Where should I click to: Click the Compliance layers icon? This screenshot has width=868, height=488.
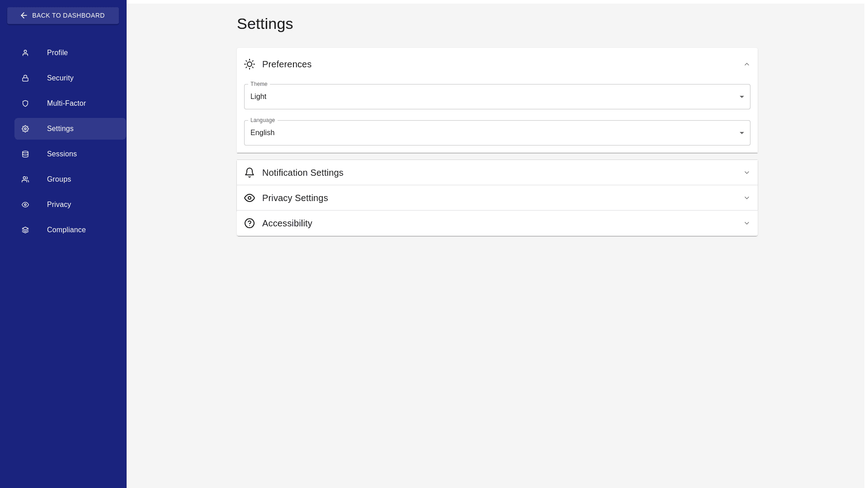tap(25, 230)
